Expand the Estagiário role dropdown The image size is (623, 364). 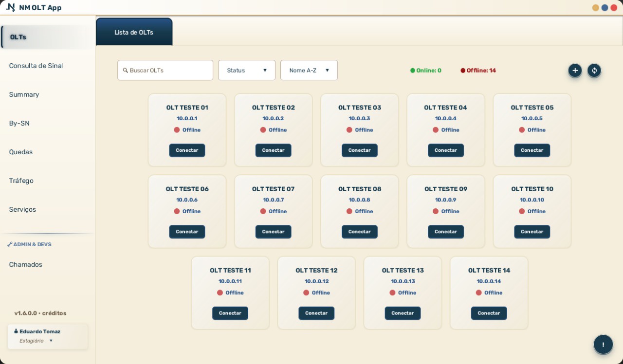(x=36, y=341)
